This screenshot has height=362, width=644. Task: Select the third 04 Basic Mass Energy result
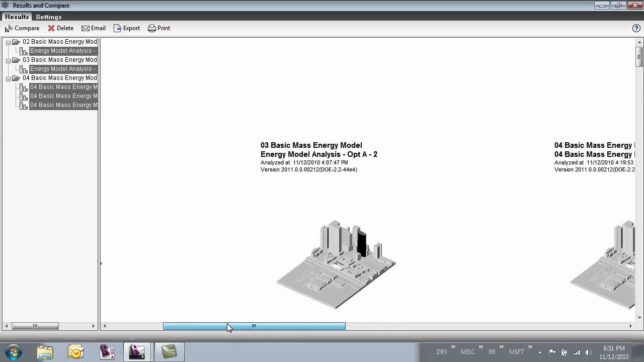63,105
